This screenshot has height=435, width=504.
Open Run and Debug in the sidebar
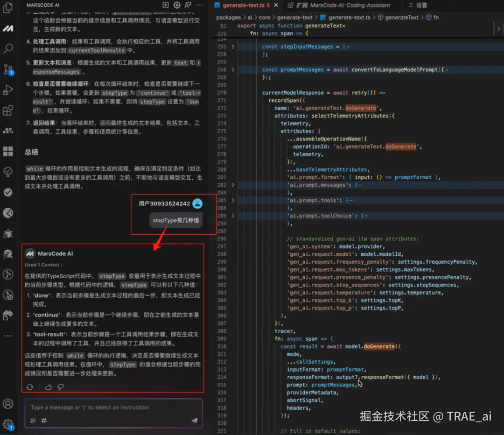click(7, 89)
